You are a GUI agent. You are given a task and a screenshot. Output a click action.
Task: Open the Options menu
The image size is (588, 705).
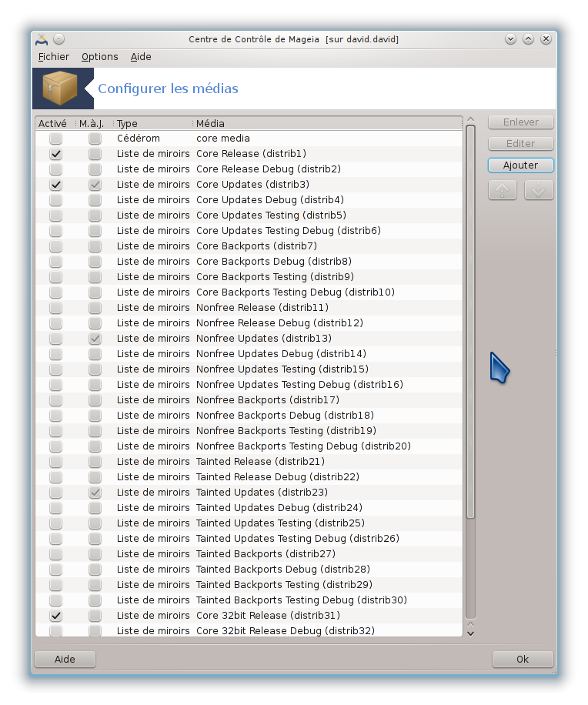100,57
